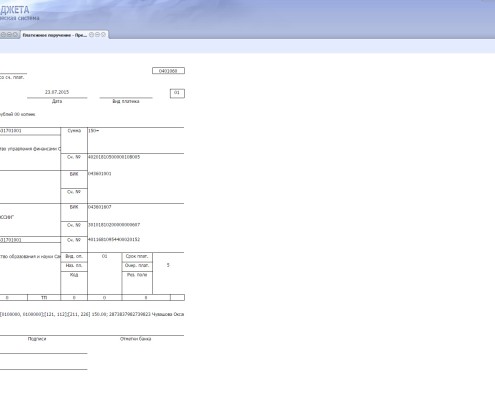Click the Отметки банка label
The image size is (495, 400).
pyautogui.click(x=135, y=339)
